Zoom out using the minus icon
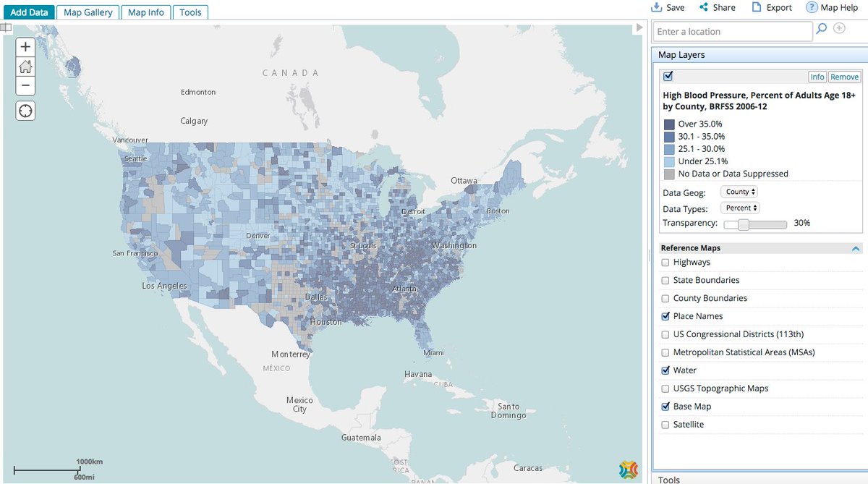 coord(25,85)
